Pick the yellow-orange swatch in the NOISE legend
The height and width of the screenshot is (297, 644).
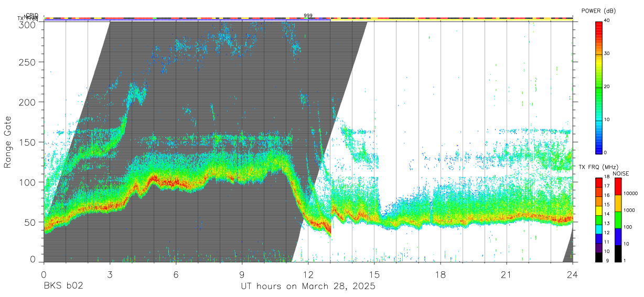618,203
